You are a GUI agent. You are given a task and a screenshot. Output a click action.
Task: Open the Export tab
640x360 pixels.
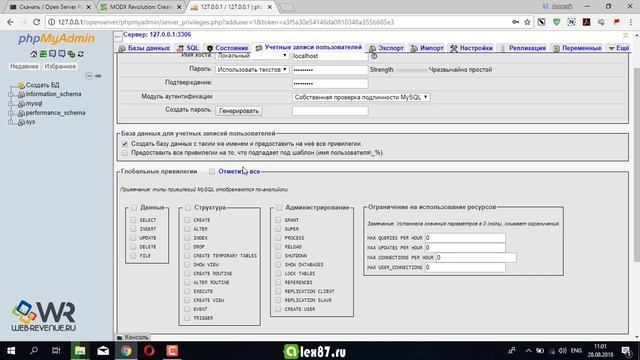tap(386, 48)
